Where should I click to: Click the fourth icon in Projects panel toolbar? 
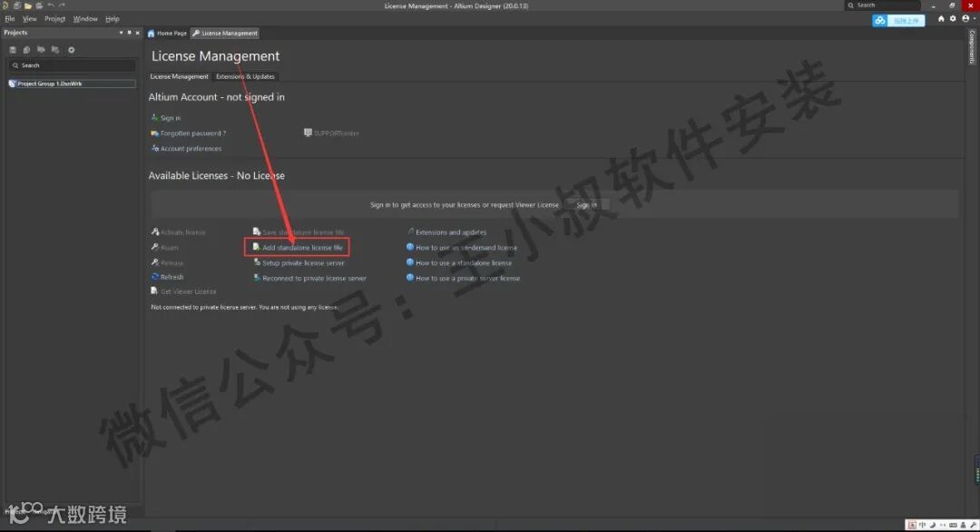(55, 49)
